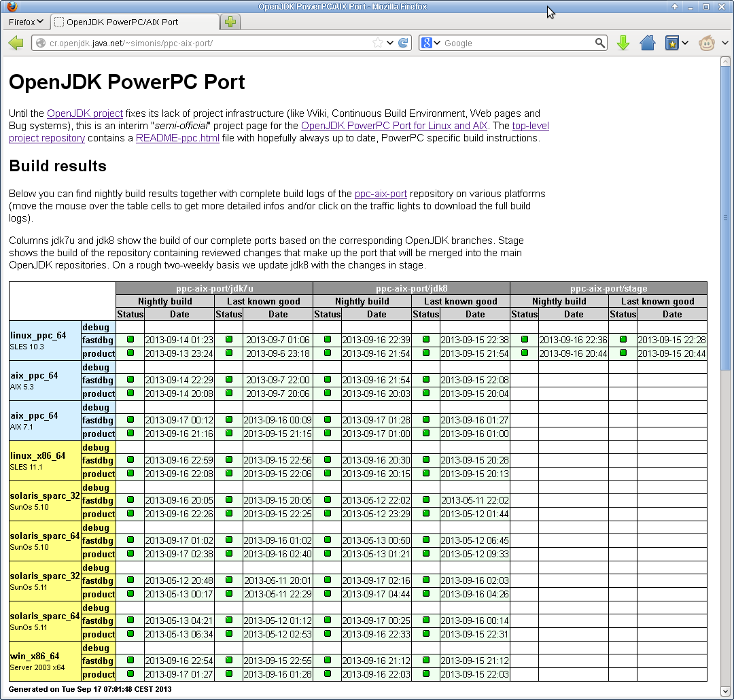Open AIX 5.3 product jdk8 nightly status light
This screenshot has height=700, width=734.
coord(327,393)
